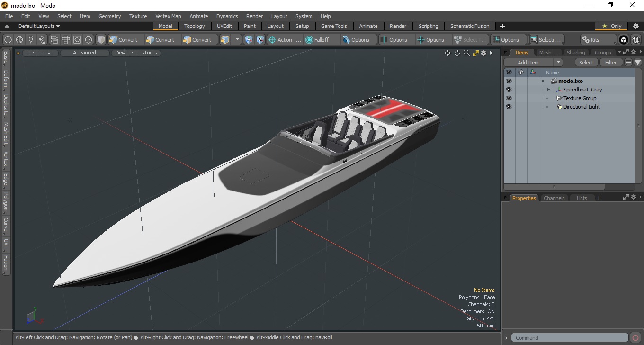Click the square-with-circle tool icon
Image resolution: width=644 pixels, height=345 pixels.
(x=77, y=40)
